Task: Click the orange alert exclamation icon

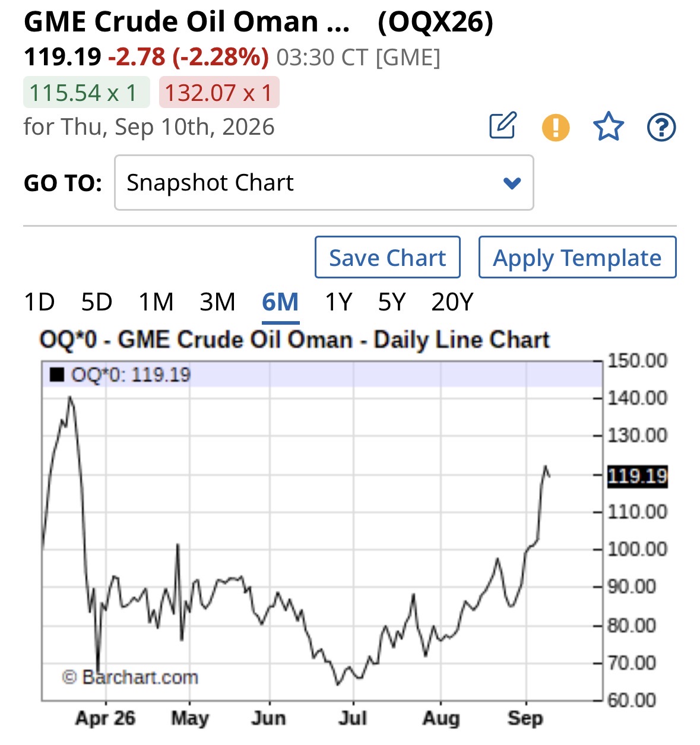Action: (x=556, y=127)
